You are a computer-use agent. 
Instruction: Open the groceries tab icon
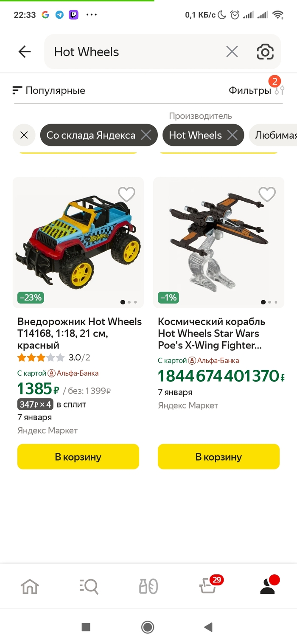148,586
